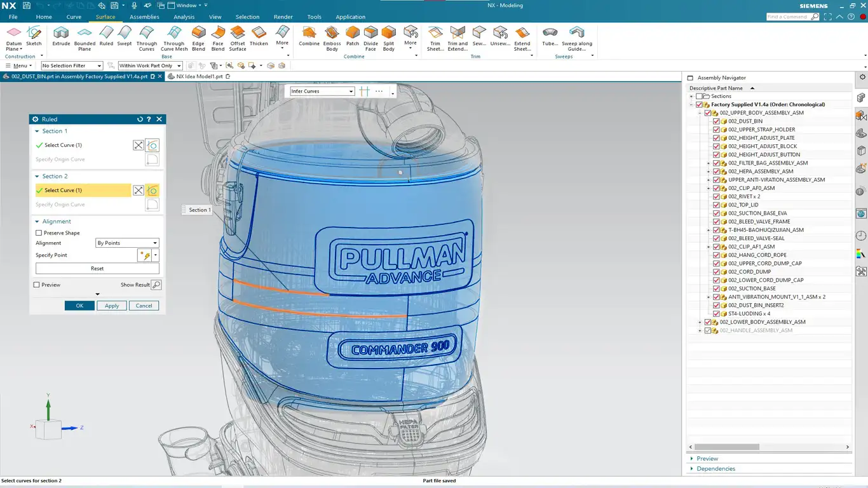Screen dimensions: 868x488
Task: Open the Sketch tool
Action: (34, 36)
